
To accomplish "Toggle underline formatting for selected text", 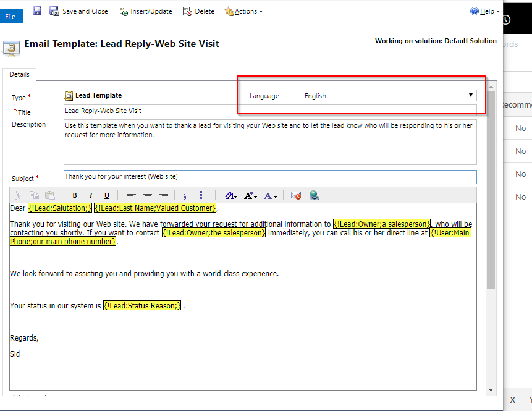I will 106,195.
